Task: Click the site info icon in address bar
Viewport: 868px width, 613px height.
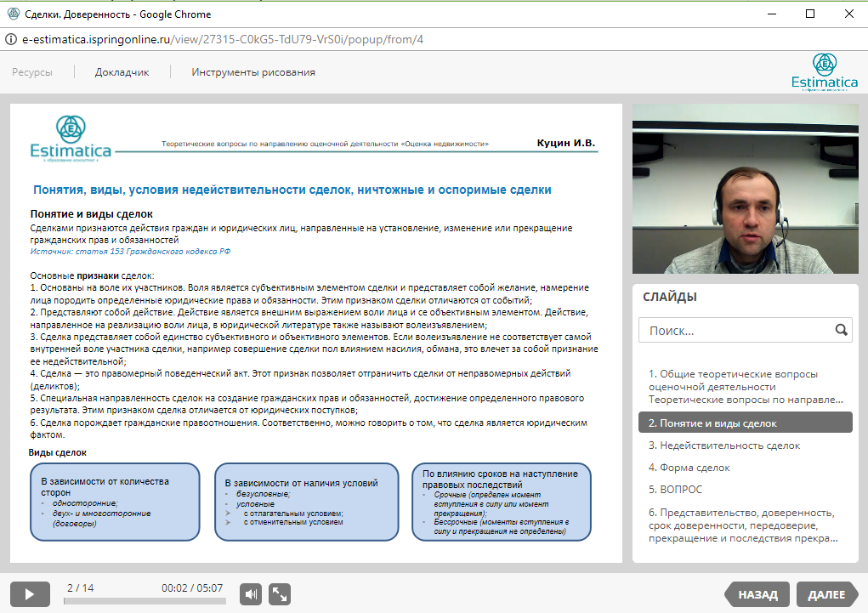Action: tap(10, 39)
